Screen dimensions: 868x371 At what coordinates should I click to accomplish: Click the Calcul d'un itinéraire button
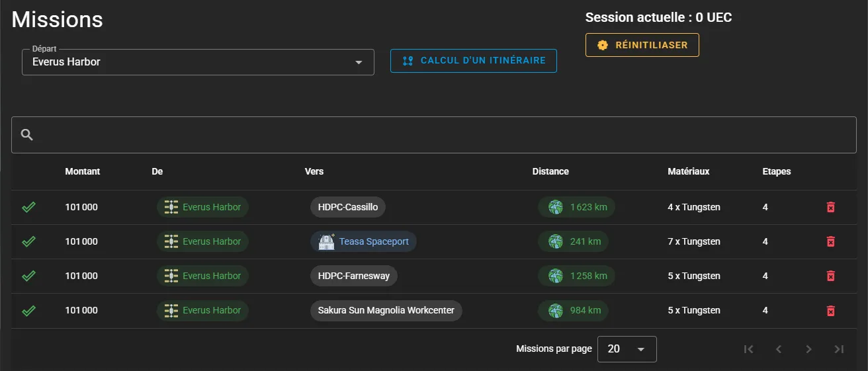tap(473, 61)
